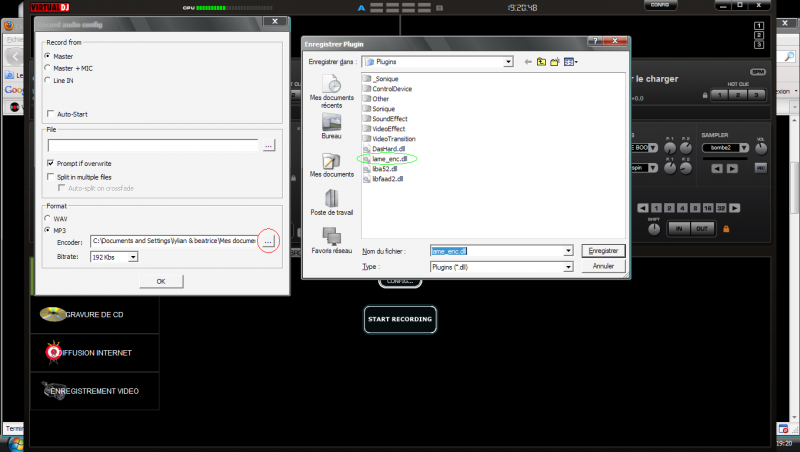Image resolution: width=800 pixels, height=452 pixels.
Task: Set loop IN point
Action: click(679, 229)
